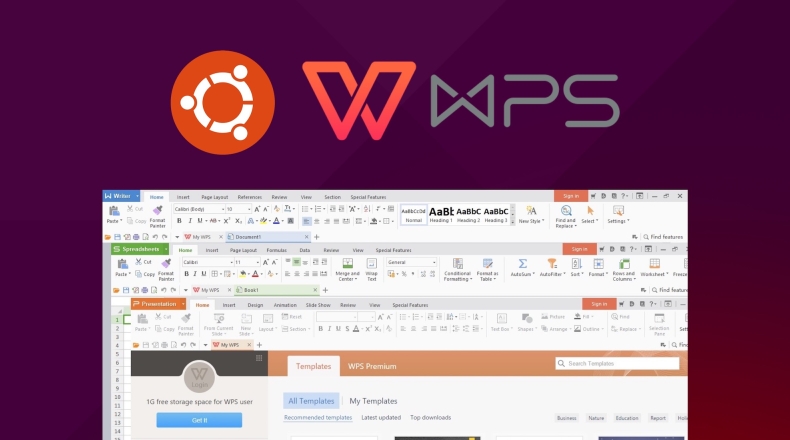Click the AutoFilter funnel icon

(x=551, y=265)
